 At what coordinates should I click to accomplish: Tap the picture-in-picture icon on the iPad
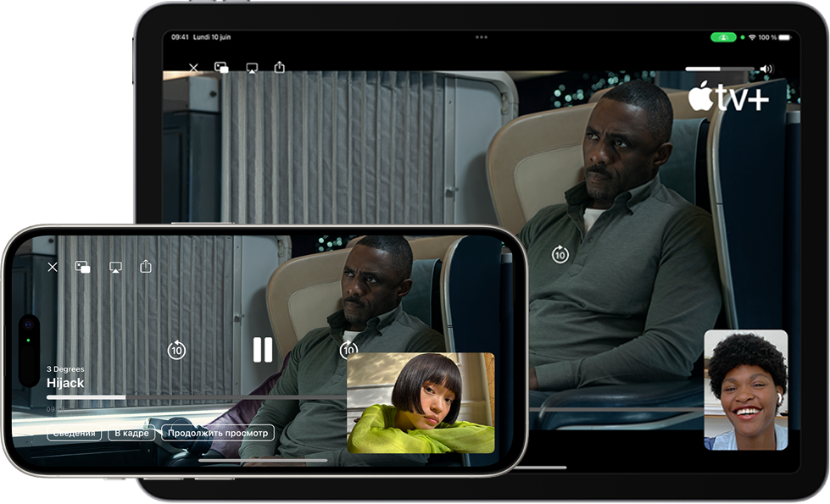click(x=221, y=68)
